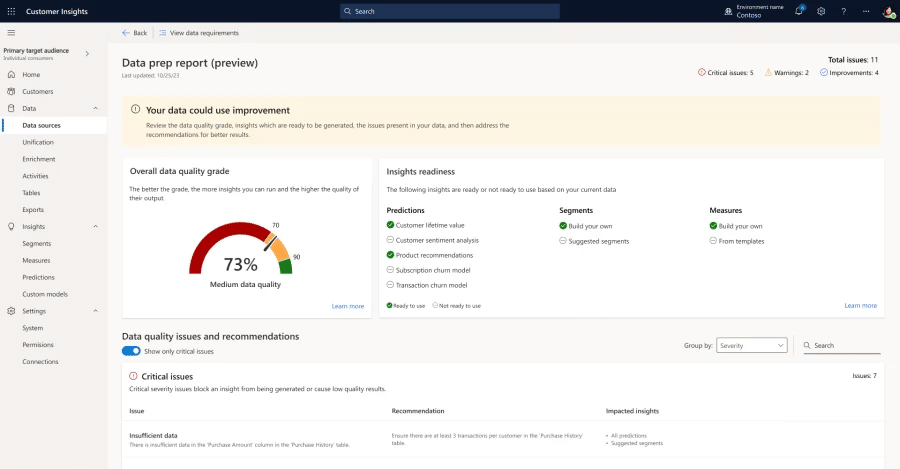Open Enrichment in sidebar
This screenshot has height=469, width=900.
pos(39,159)
